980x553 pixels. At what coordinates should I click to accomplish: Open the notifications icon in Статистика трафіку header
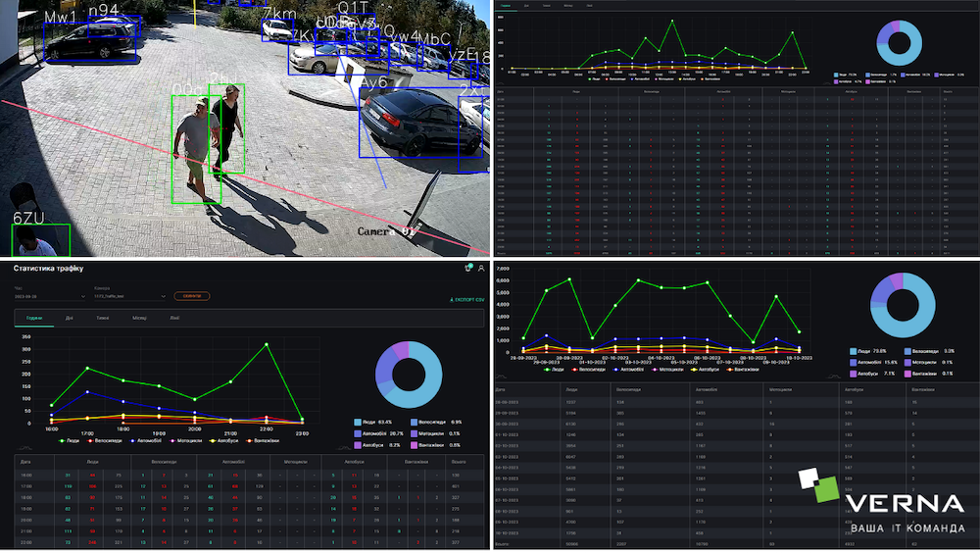point(468,268)
